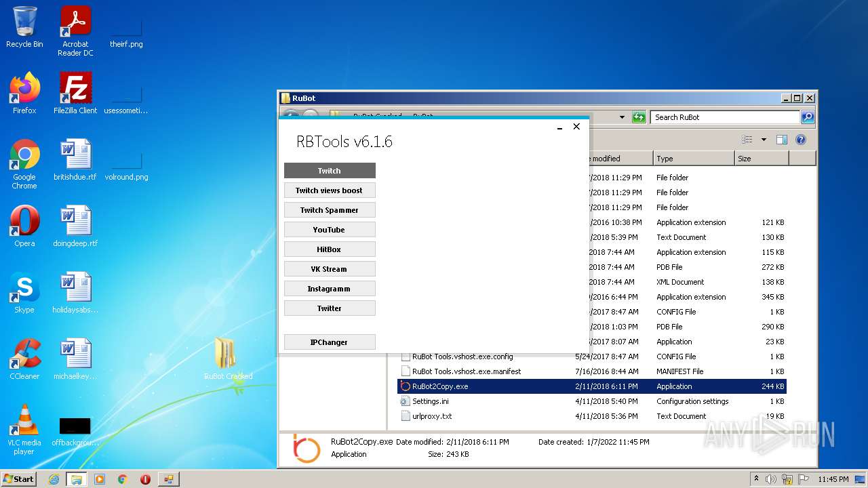Image resolution: width=868 pixels, height=488 pixels.
Task: Click the Windows Explorer taskbar icon
Action: [76, 479]
